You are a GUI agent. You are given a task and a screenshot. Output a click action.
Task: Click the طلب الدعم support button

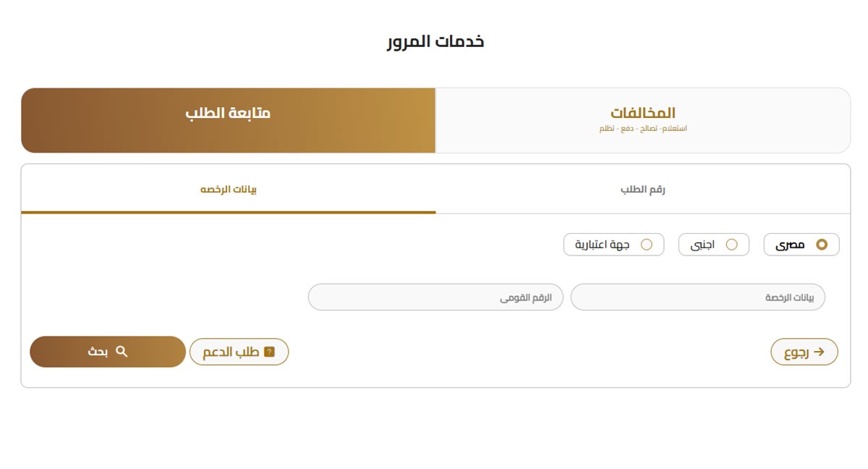point(239,352)
